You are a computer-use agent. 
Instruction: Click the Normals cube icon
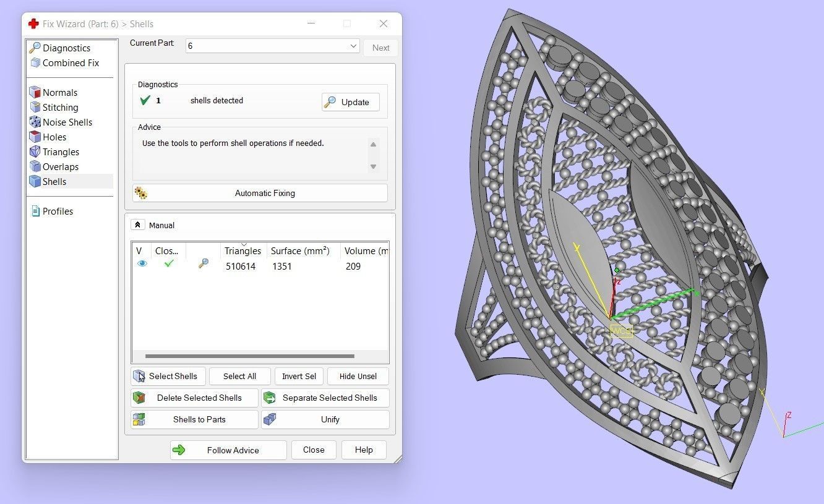(x=35, y=92)
